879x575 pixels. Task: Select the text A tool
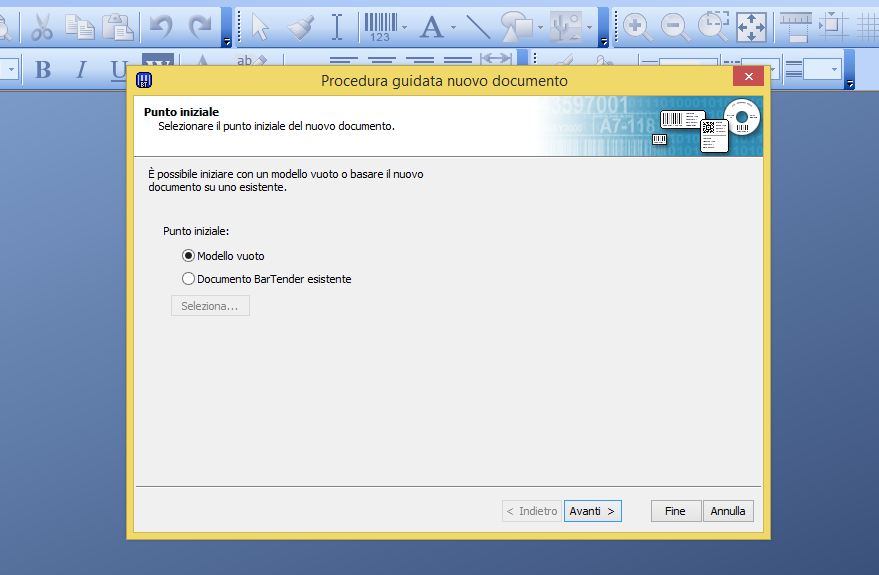pos(431,27)
